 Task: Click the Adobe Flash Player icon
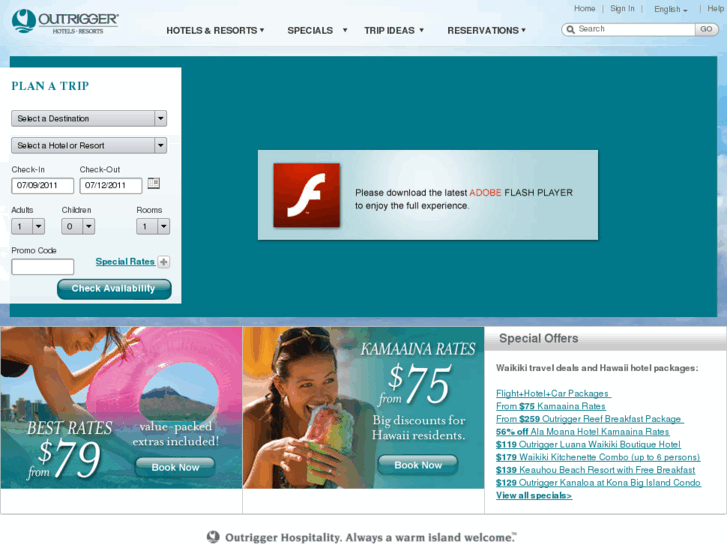click(x=306, y=195)
